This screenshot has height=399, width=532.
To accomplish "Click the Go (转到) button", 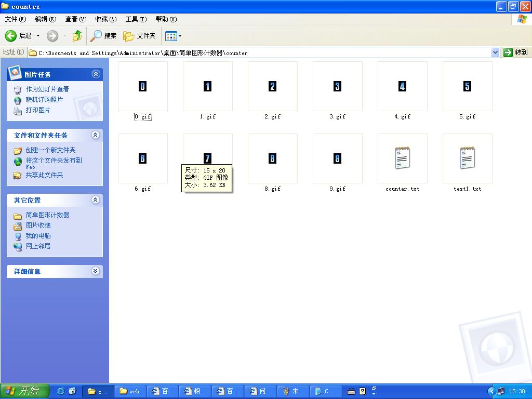I will [515, 52].
